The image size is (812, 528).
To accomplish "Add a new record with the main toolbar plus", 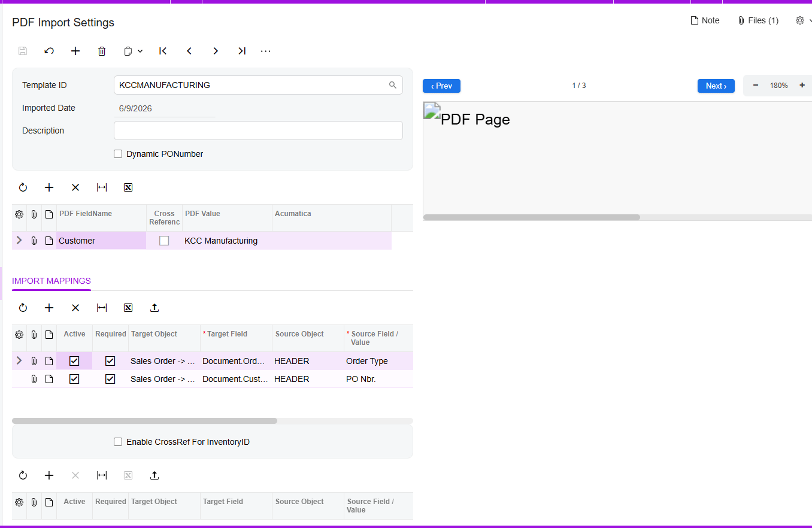I will pyautogui.click(x=75, y=51).
